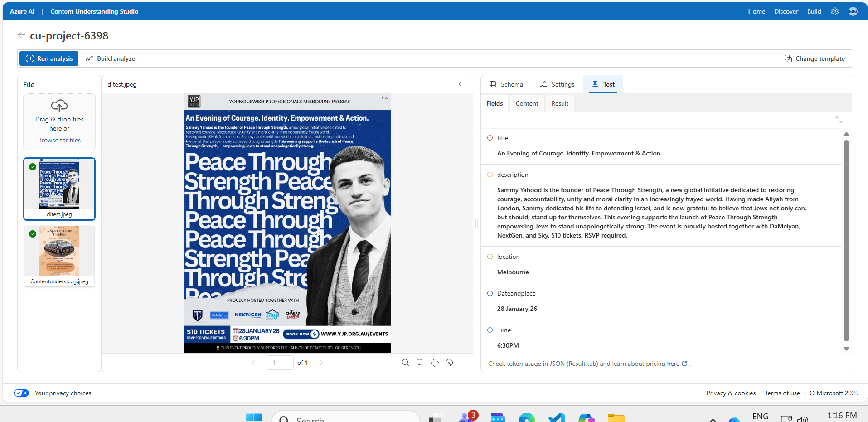The width and height of the screenshot is (868, 422).
Task: Click the Browse for files link
Action: point(59,140)
